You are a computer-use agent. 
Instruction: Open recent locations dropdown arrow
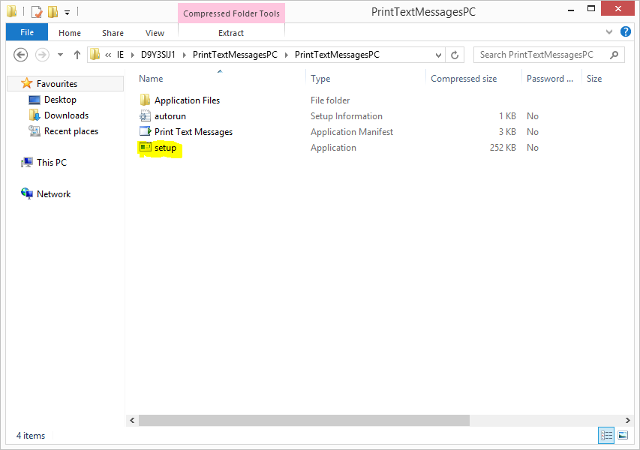point(60,54)
